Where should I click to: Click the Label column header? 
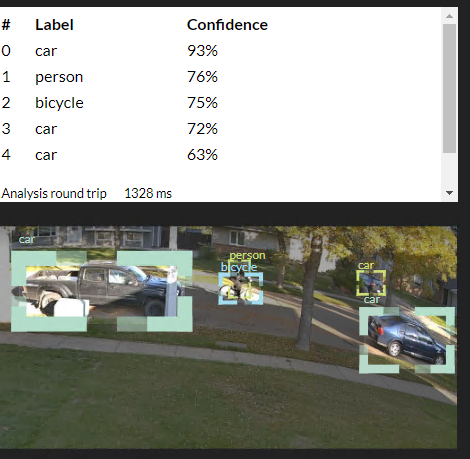54,25
